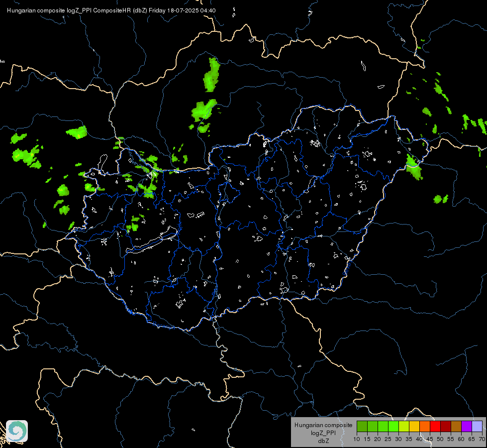This screenshot has width=487, height=448.
Task: Select the purple 60-65 dBZ legend swatch
Action: tap(467, 426)
